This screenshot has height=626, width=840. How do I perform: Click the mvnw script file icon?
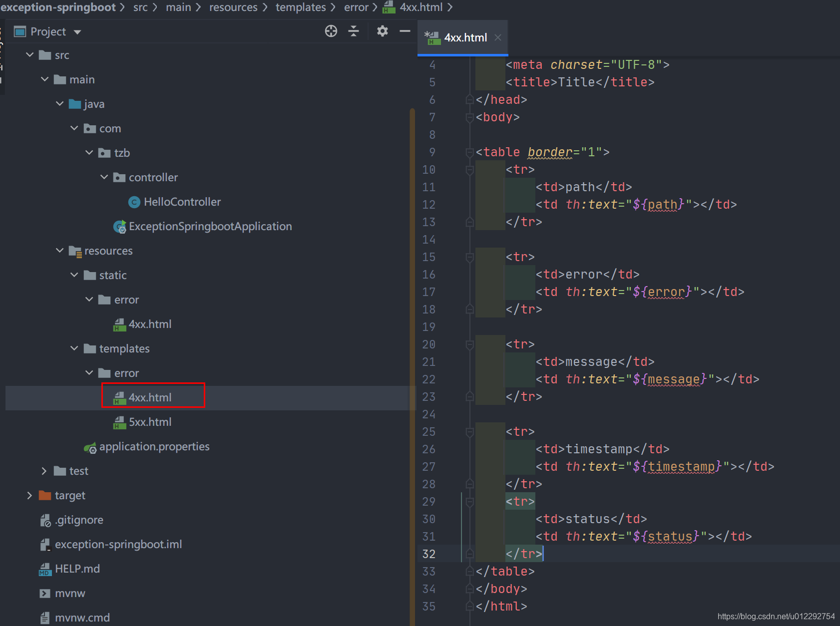pos(45,594)
